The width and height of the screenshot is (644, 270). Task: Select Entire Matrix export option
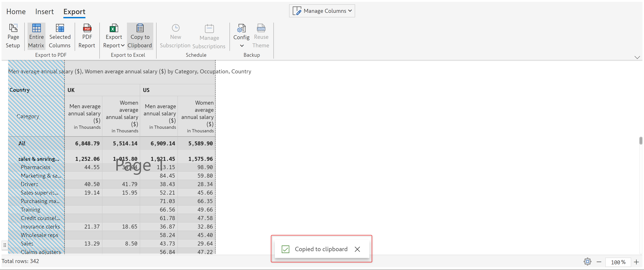[x=36, y=36]
